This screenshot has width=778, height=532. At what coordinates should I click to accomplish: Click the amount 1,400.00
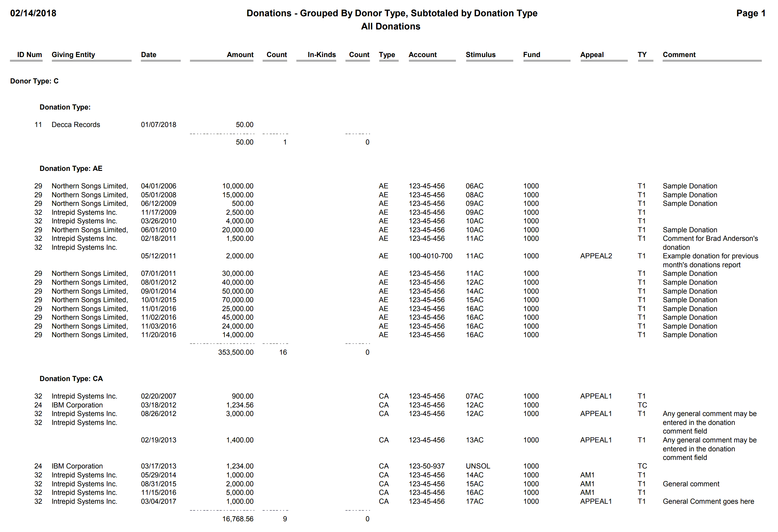240,440
